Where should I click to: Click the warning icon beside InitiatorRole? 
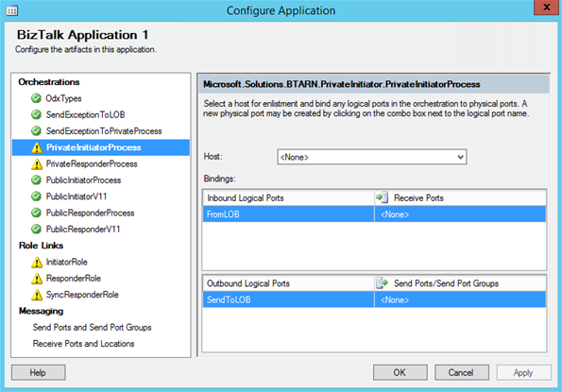pos(37,263)
